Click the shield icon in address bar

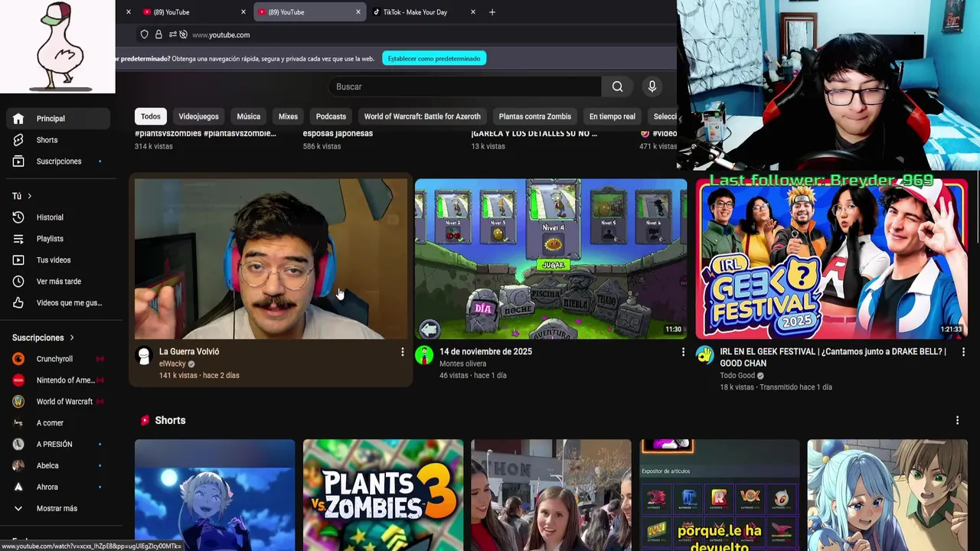pyautogui.click(x=144, y=34)
